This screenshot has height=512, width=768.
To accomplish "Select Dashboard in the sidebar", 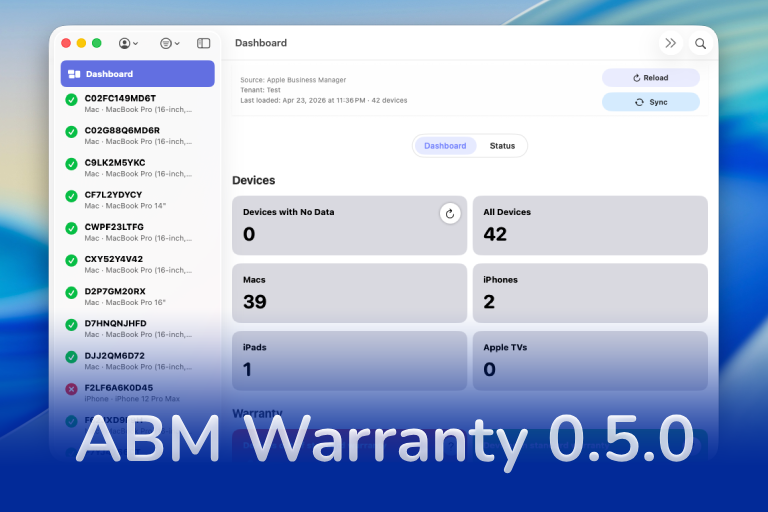I will coord(138,73).
